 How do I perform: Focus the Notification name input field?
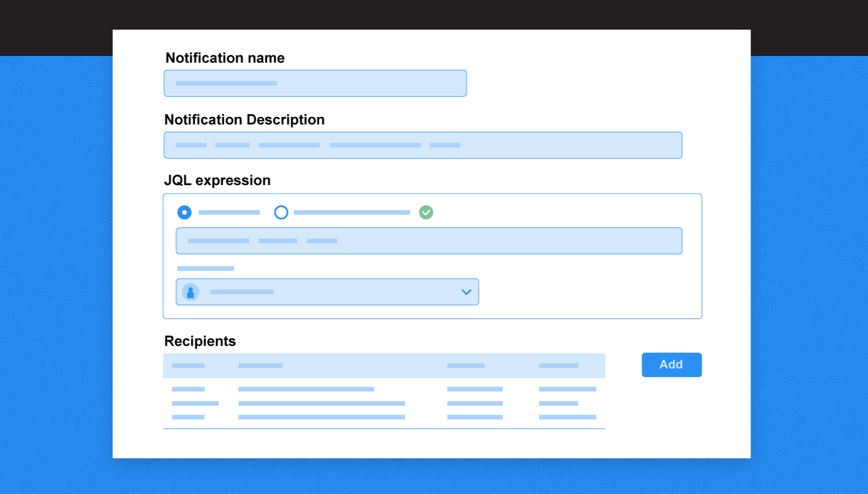pos(315,83)
